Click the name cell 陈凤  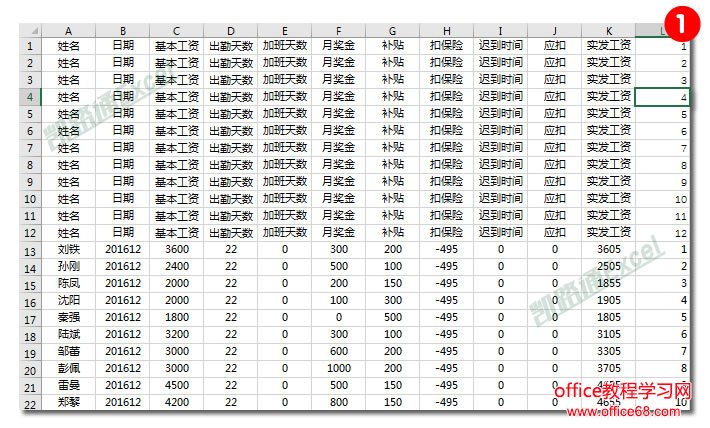point(68,283)
